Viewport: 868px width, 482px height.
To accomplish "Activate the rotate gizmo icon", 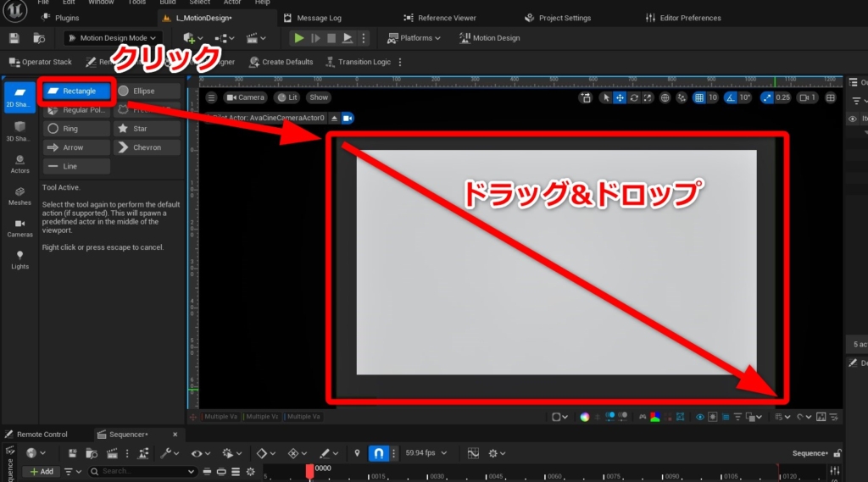I will click(x=634, y=97).
